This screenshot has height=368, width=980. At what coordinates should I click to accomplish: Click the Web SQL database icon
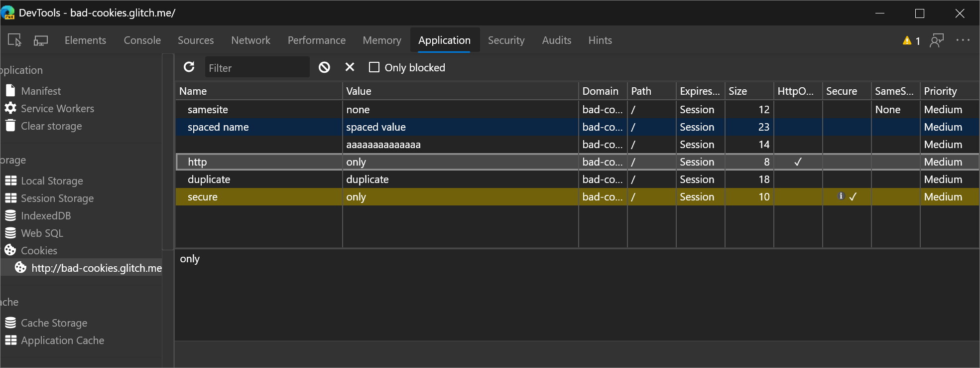10,233
